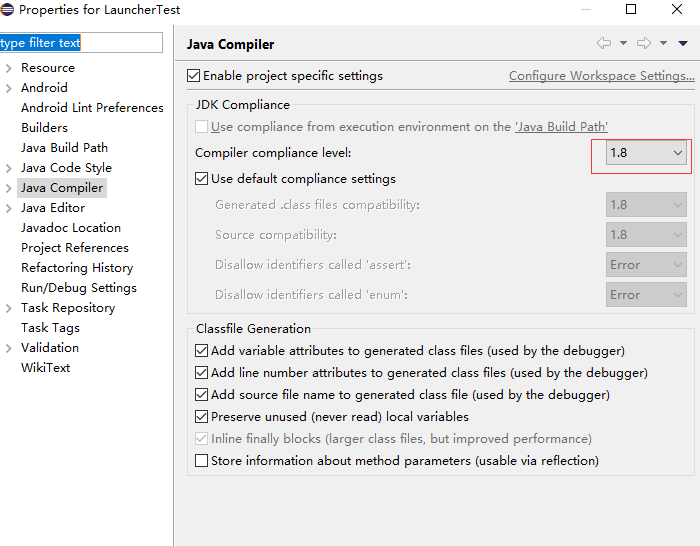Image resolution: width=700 pixels, height=546 pixels.
Task: Click the back navigation arrow icon
Action: (604, 43)
